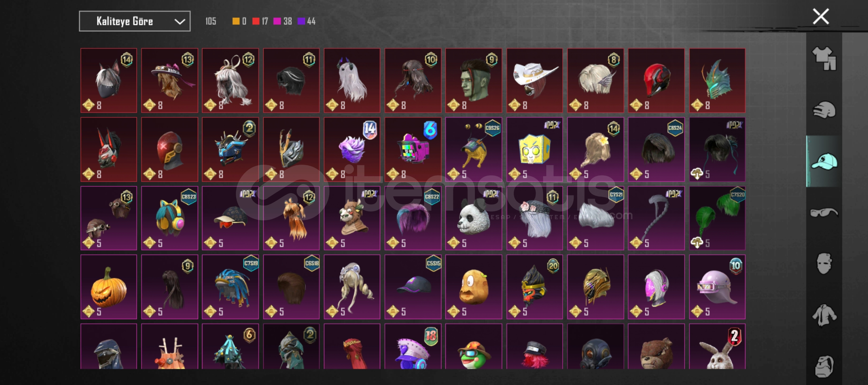The width and height of the screenshot is (868, 385).
Task: Select the cat ear headphones C8S23 item
Action: pos(170,218)
